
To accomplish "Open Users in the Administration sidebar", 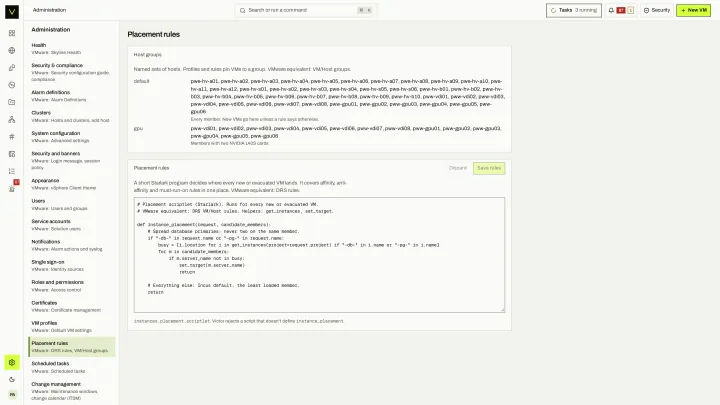I will [71, 204].
